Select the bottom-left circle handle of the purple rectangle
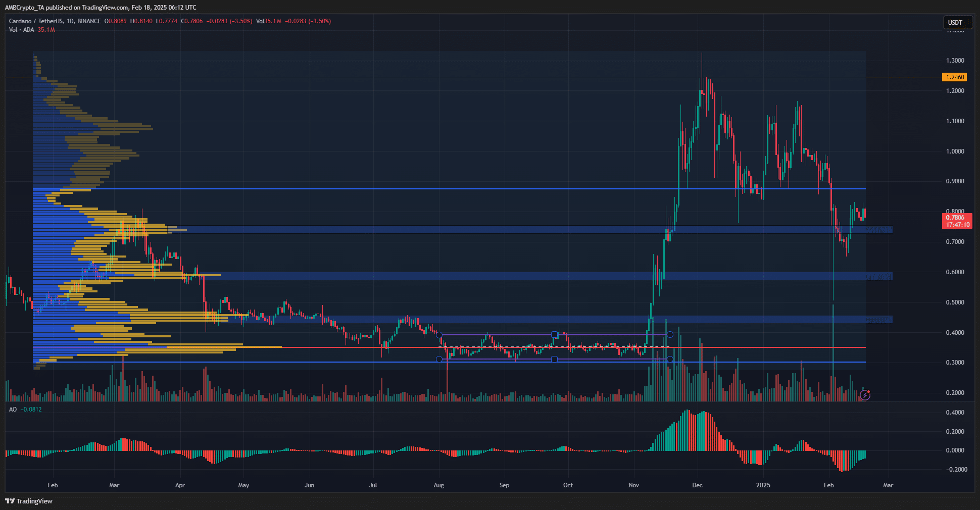The height and width of the screenshot is (510, 980). 439,360
